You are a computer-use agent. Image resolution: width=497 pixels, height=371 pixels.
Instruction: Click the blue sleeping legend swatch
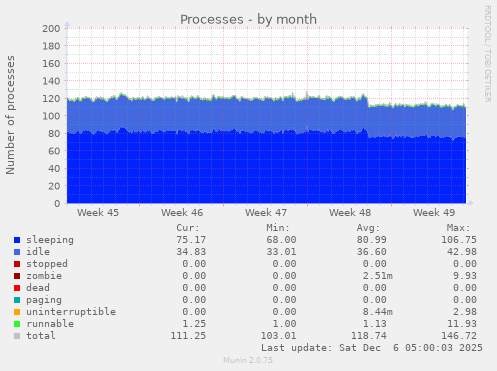click(x=17, y=240)
